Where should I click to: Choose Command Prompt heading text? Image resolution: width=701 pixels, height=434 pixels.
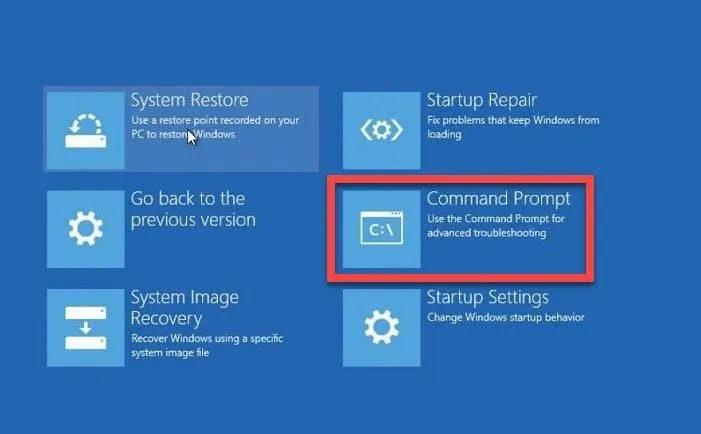(x=498, y=199)
